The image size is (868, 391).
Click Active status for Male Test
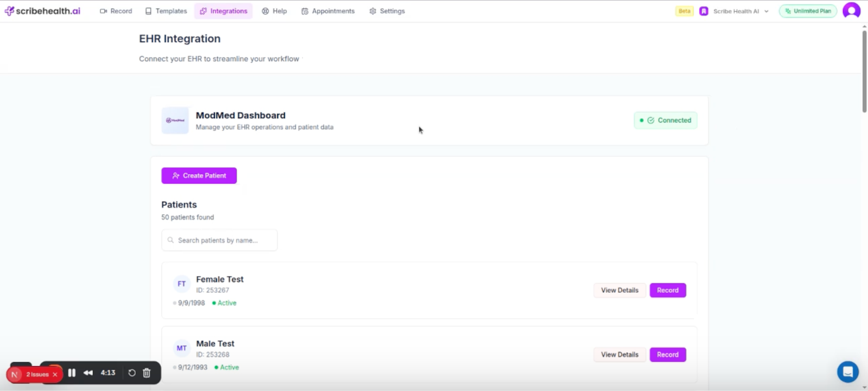pyautogui.click(x=227, y=367)
